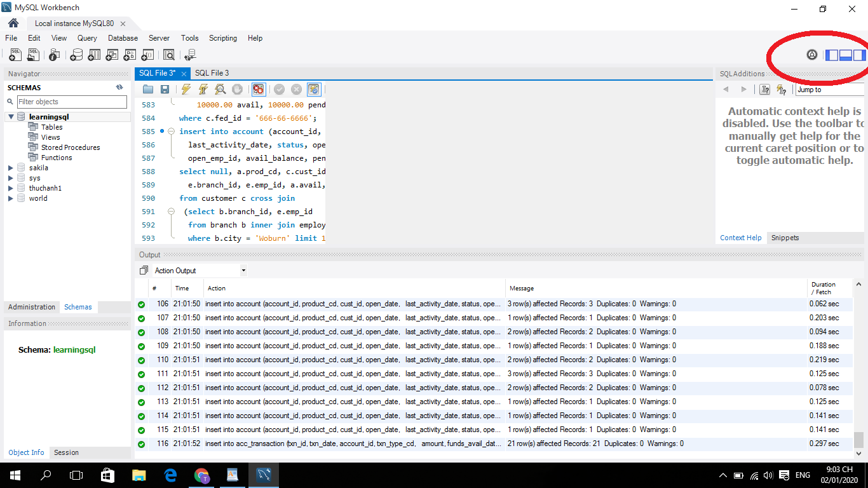Go forward in the SQLAdditions help history
Screen dimensions: 868x488
[743, 90]
